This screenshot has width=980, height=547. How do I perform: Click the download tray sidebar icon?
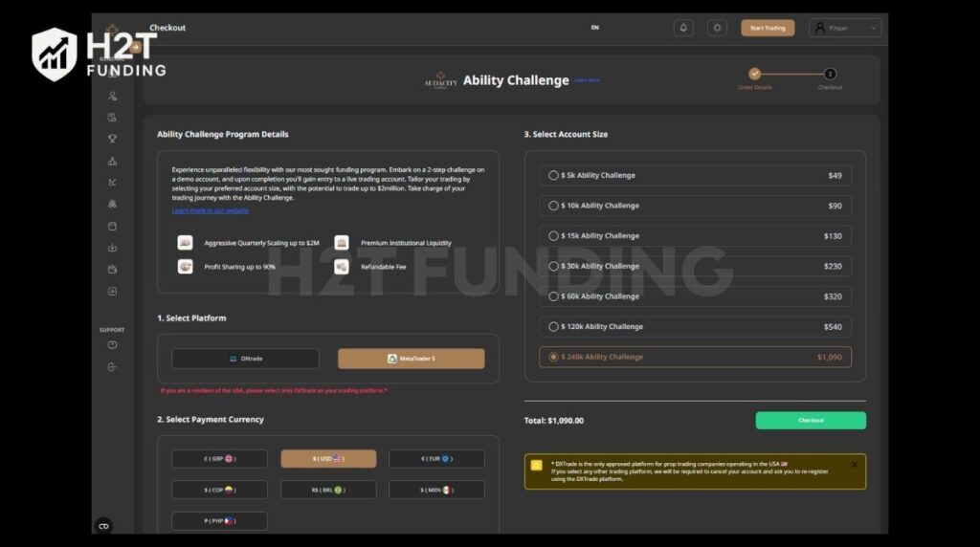click(113, 248)
